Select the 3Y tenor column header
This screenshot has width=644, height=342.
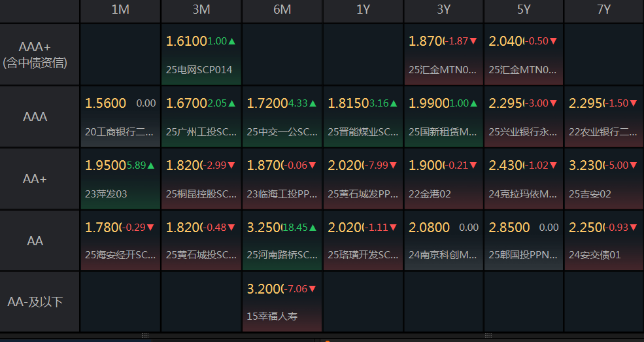[x=444, y=9]
